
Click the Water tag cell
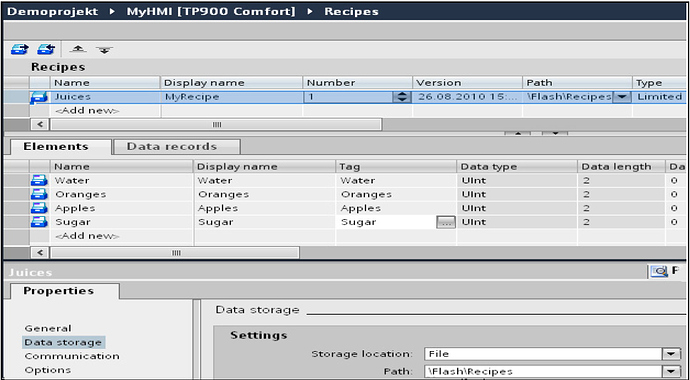[396, 180]
